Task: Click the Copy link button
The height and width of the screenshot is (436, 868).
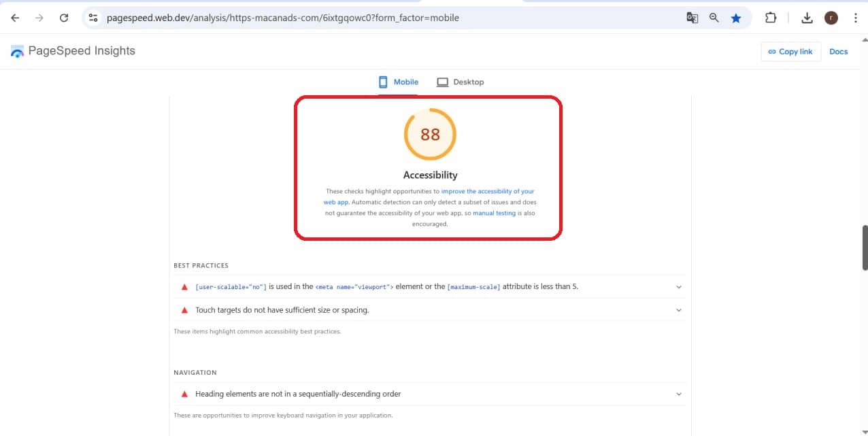Action: click(790, 51)
